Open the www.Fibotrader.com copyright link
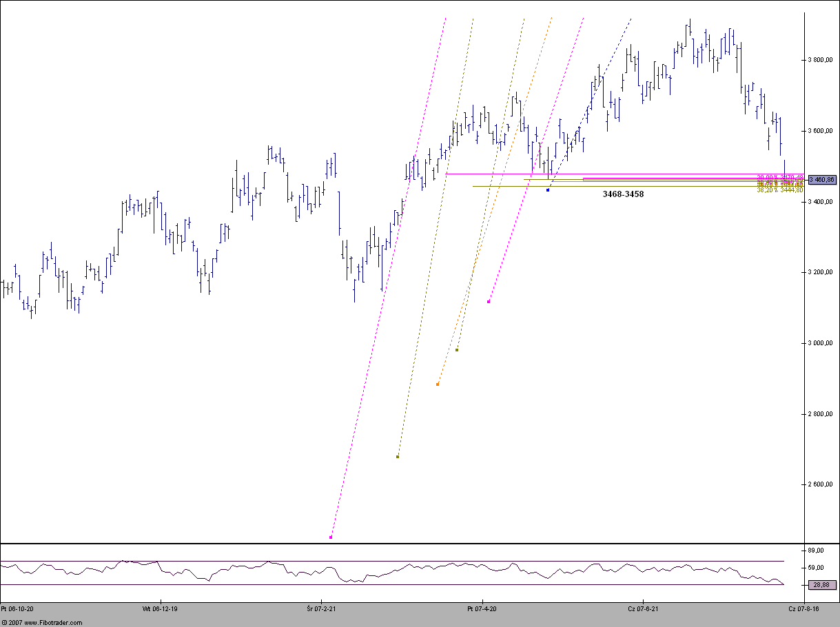Screen dimensions: 840x627 tap(41, 622)
